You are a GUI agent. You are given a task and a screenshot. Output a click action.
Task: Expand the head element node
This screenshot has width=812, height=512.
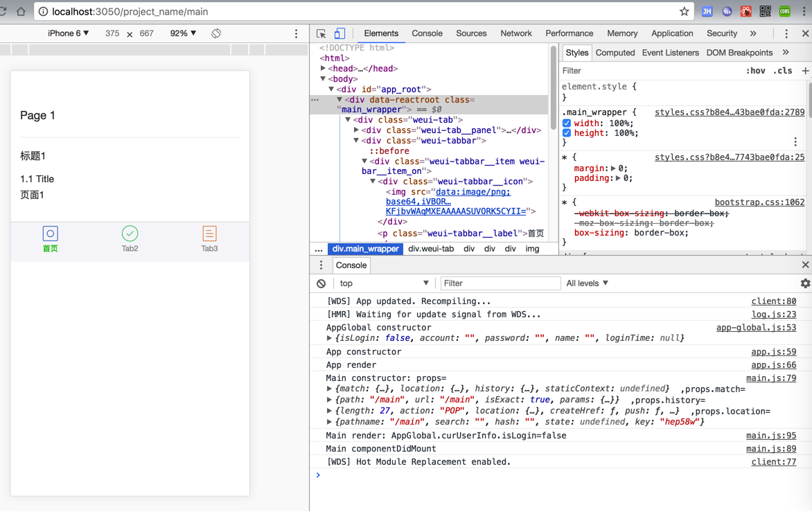click(324, 69)
